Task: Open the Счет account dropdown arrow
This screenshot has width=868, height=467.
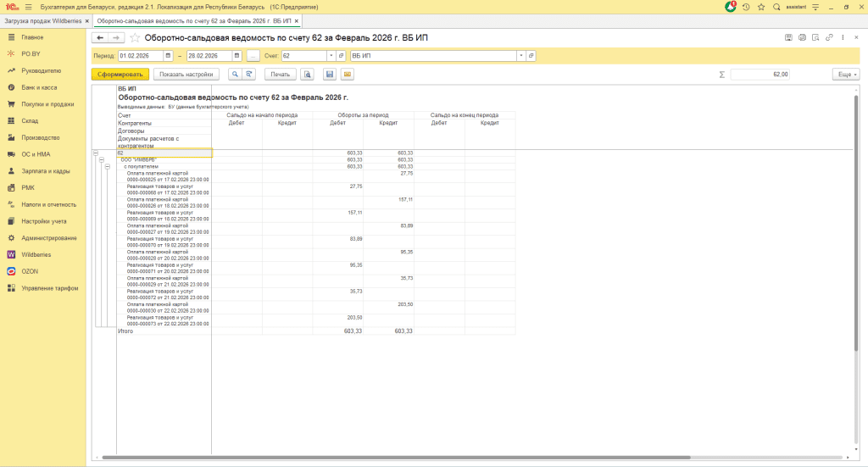Action: (x=331, y=56)
